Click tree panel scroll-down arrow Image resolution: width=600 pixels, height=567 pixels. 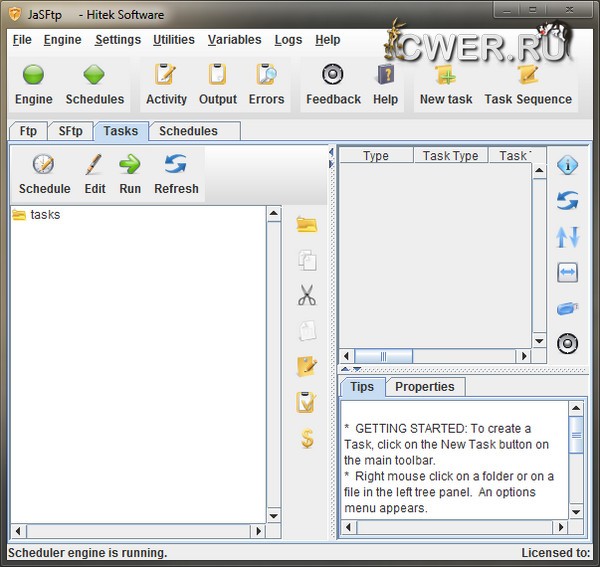point(274,516)
